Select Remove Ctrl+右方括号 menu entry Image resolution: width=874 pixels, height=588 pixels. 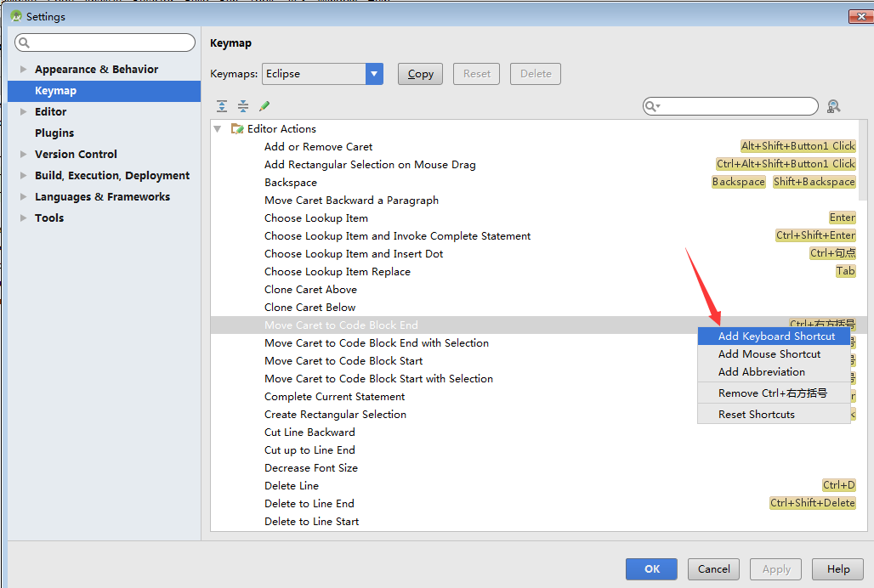[x=774, y=393]
